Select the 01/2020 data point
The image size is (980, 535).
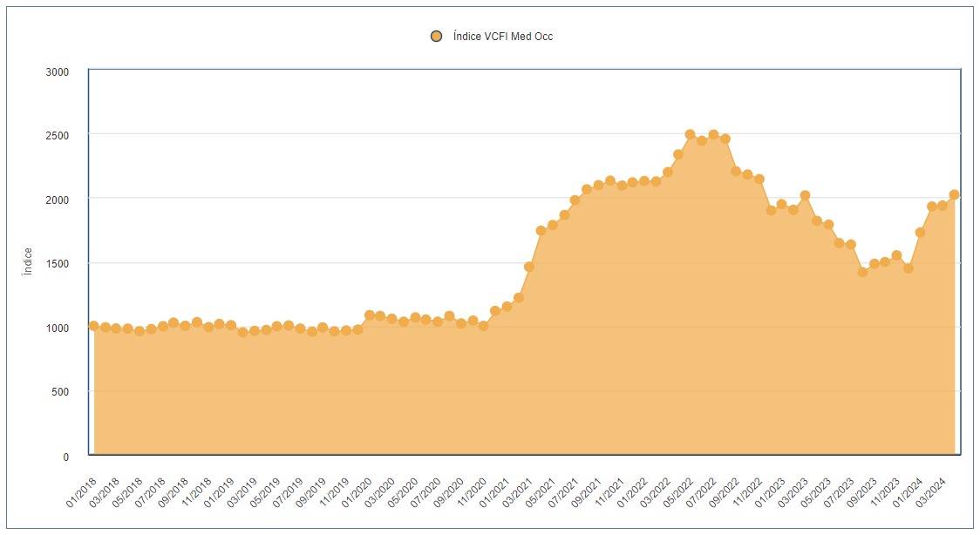369,315
